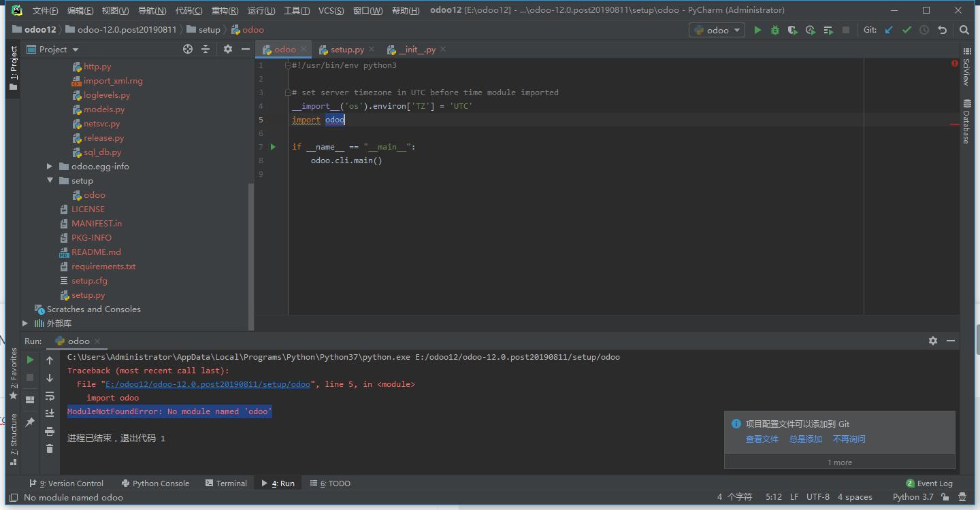Screen dimensions: 980x510
Task: Show Git history clock icon
Action: click(924, 30)
